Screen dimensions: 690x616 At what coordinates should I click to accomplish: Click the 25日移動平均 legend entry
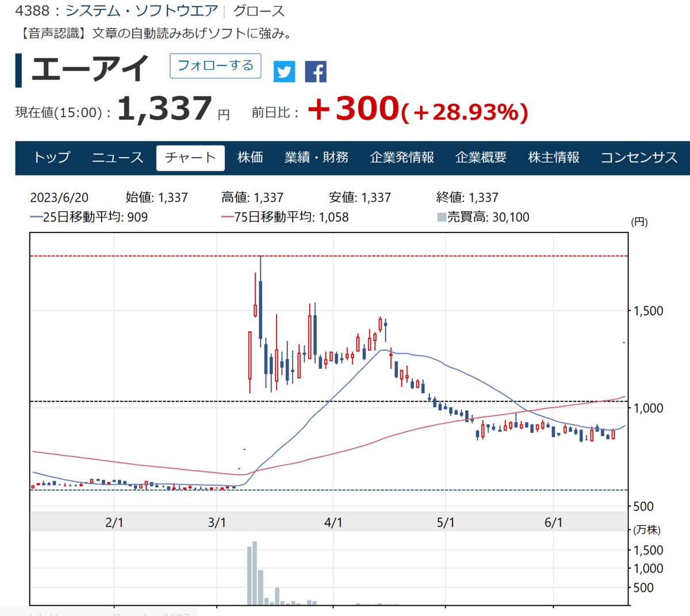point(89,217)
